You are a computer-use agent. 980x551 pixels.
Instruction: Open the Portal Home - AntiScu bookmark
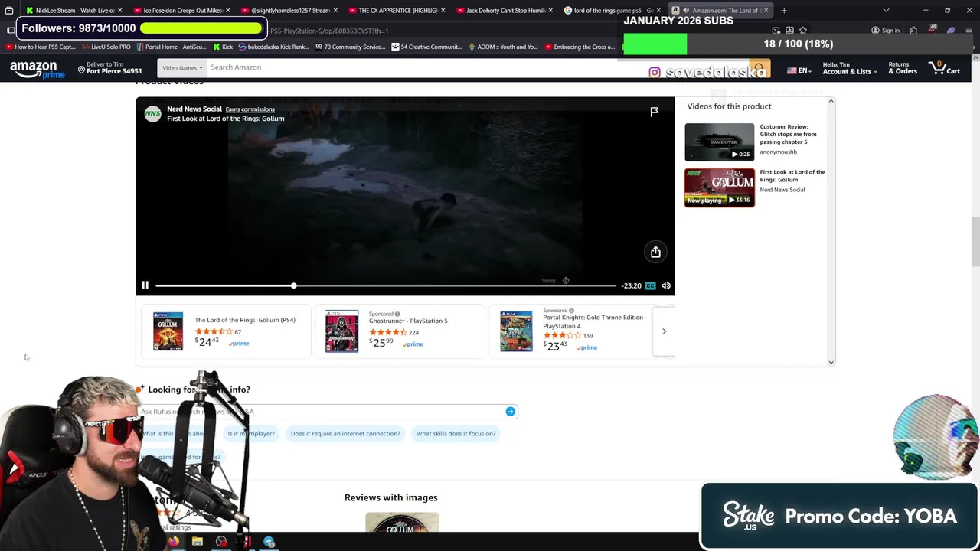click(171, 47)
